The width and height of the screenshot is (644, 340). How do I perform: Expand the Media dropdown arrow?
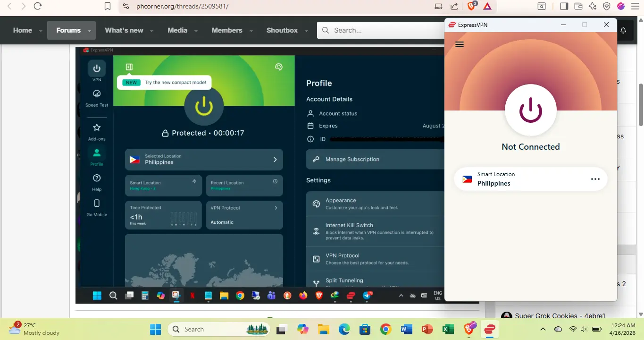click(x=196, y=31)
